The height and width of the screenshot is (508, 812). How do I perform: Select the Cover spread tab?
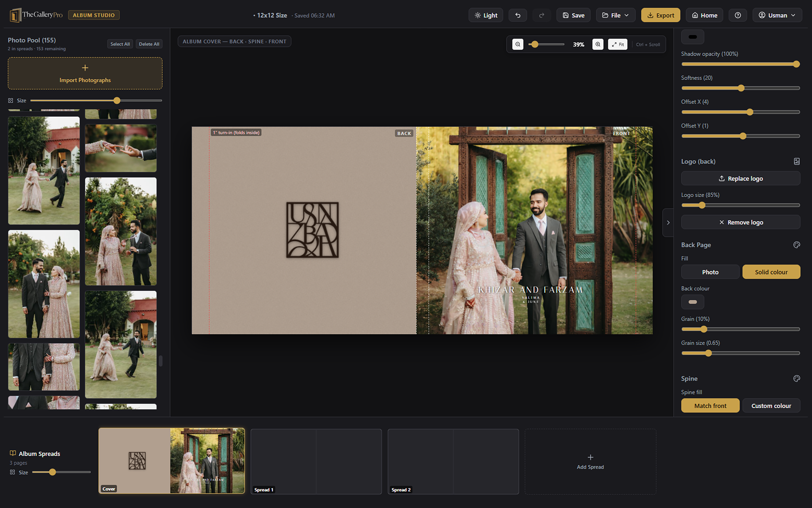pos(171,461)
